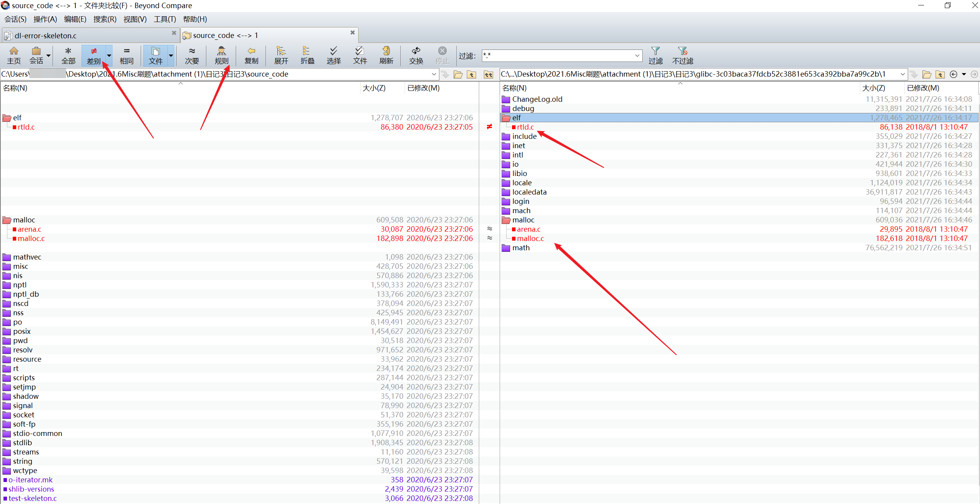Open the 编辑(E) menu
Viewport: 980px width, 504px height.
click(x=75, y=19)
